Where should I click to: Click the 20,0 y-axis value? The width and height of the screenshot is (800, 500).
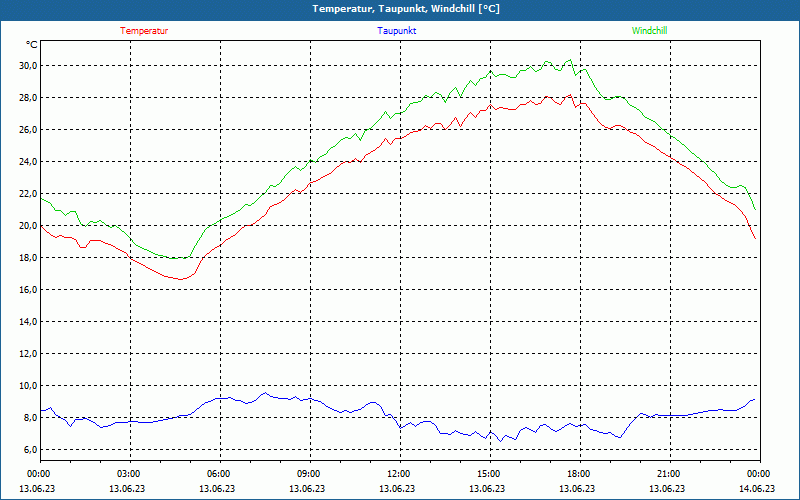(x=28, y=226)
